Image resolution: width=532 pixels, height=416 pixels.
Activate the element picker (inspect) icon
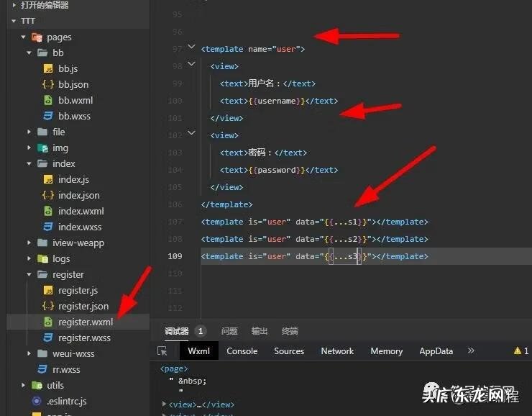(162, 351)
